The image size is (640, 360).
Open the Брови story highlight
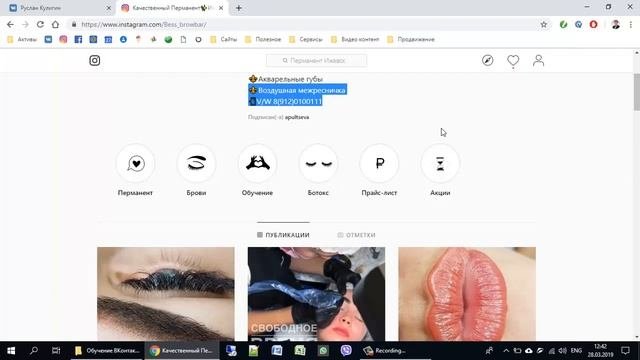(196, 163)
